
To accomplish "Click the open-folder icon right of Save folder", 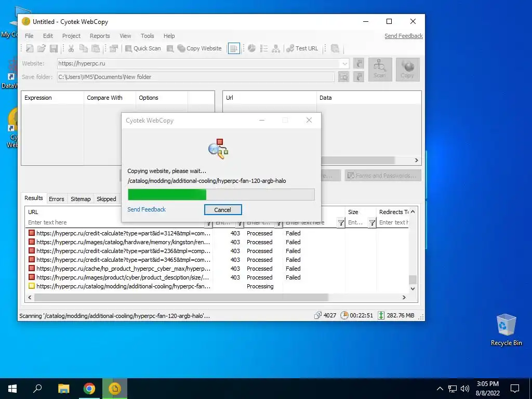I will pos(358,77).
